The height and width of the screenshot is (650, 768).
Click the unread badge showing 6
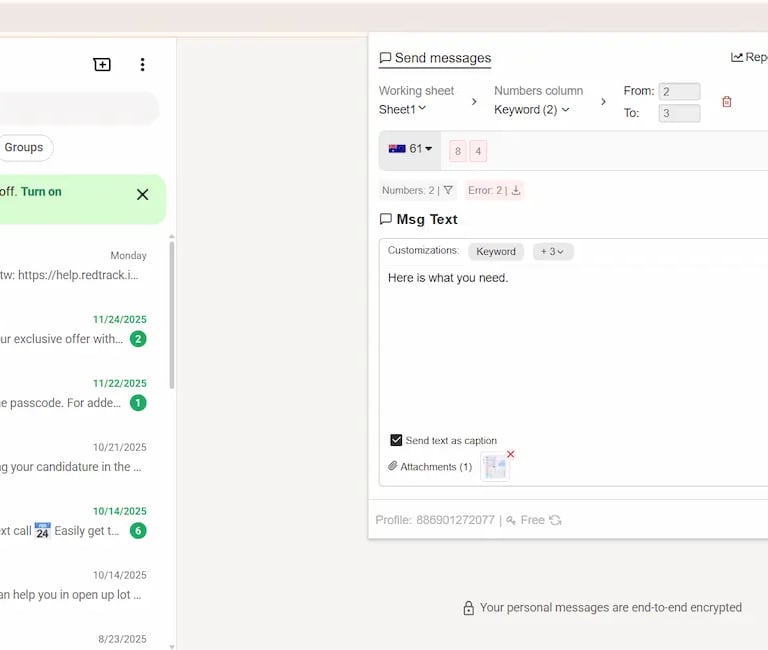138,530
